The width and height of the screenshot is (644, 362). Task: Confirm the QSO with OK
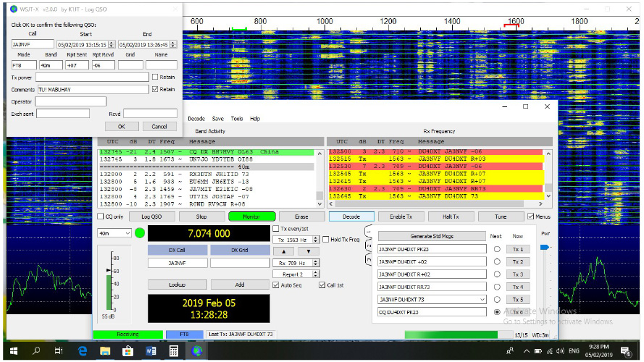click(122, 127)
